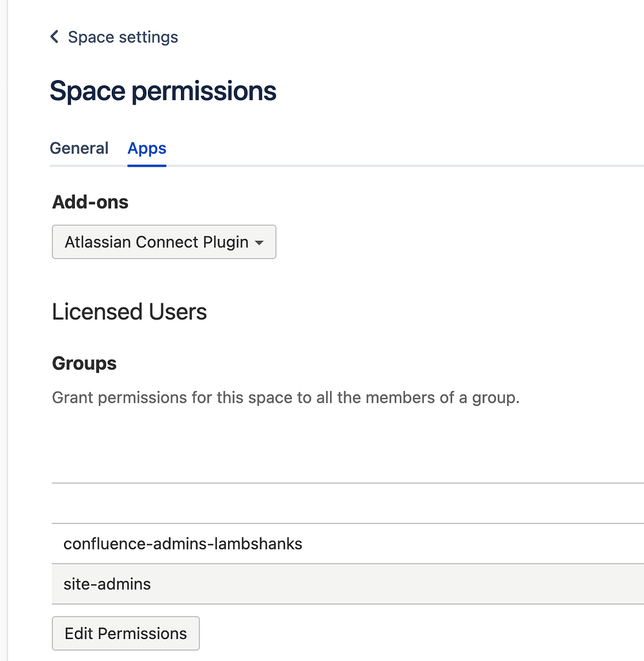Screen dimensions: 644x661
Task: Click the grant permissions description text
Action: 286,397
